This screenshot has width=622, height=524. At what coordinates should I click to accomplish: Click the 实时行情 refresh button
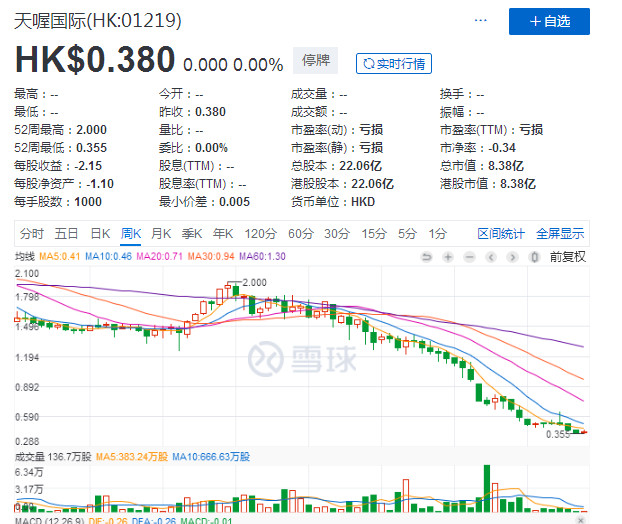(x=394, y=63)
